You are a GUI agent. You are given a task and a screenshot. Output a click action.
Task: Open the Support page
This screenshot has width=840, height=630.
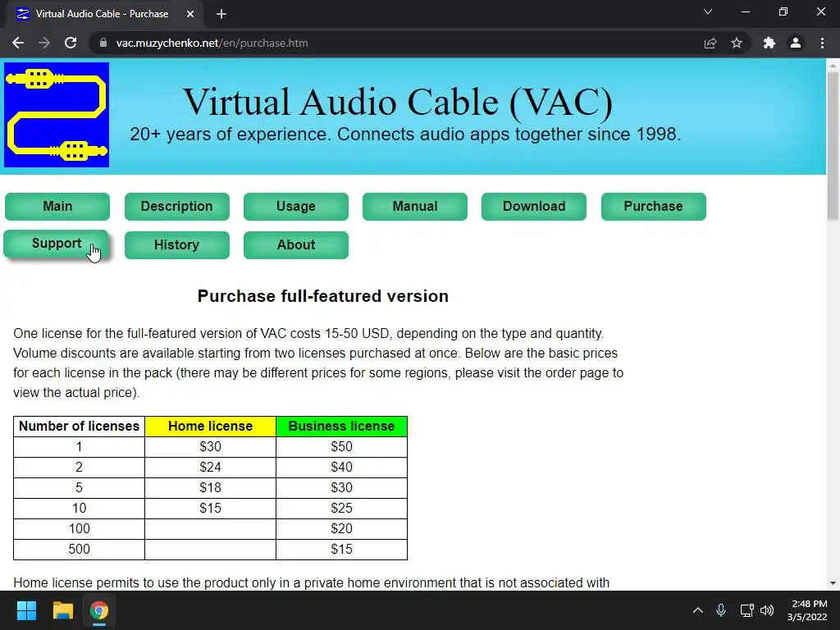pos(57,244)
